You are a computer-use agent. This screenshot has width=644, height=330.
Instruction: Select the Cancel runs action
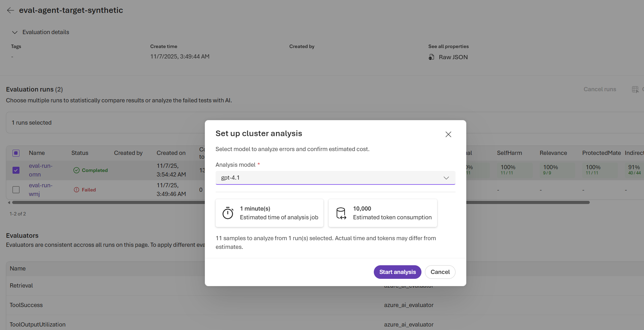[599, 89]
